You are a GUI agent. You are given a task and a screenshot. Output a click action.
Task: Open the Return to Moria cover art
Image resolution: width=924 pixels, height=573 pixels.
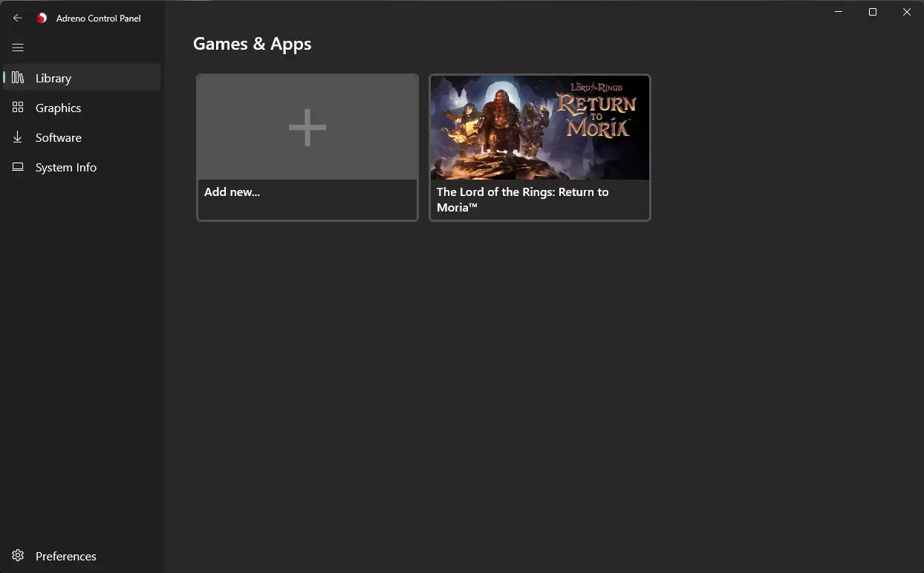[x=540, y=128]
